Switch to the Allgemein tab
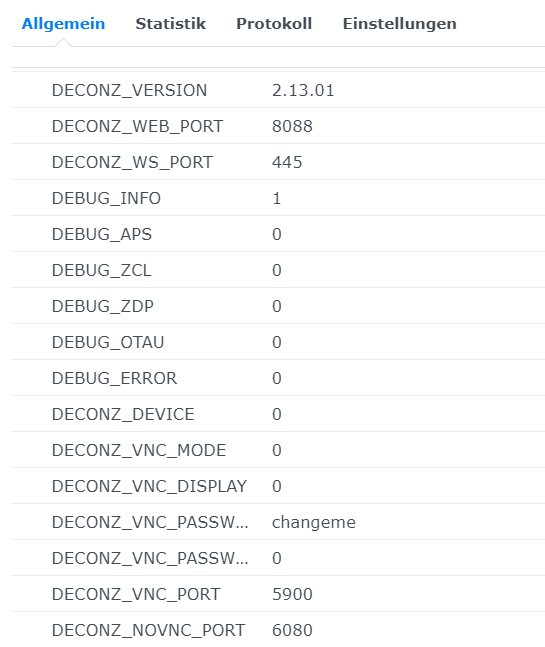Image resolution: width=545 pixels, height=647 pixels. 63,24
